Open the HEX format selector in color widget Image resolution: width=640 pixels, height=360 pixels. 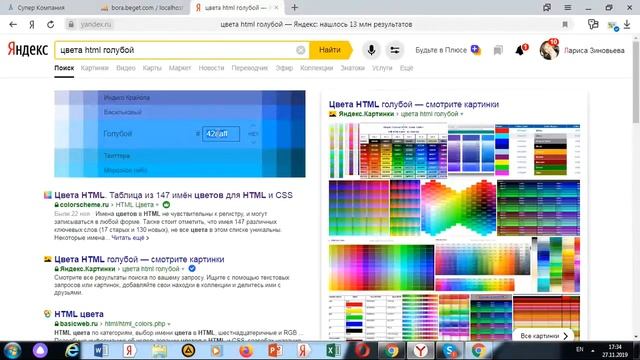[x=253, y=134]
